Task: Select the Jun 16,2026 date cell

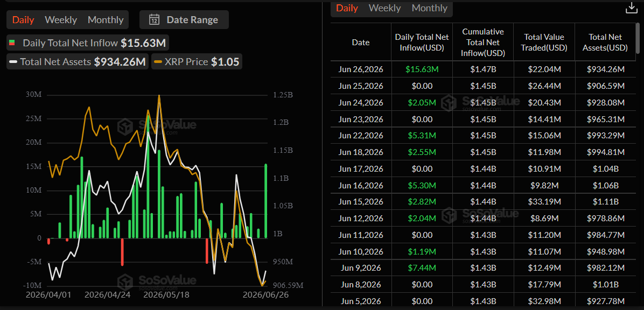Action: click(x=361, y=186)
